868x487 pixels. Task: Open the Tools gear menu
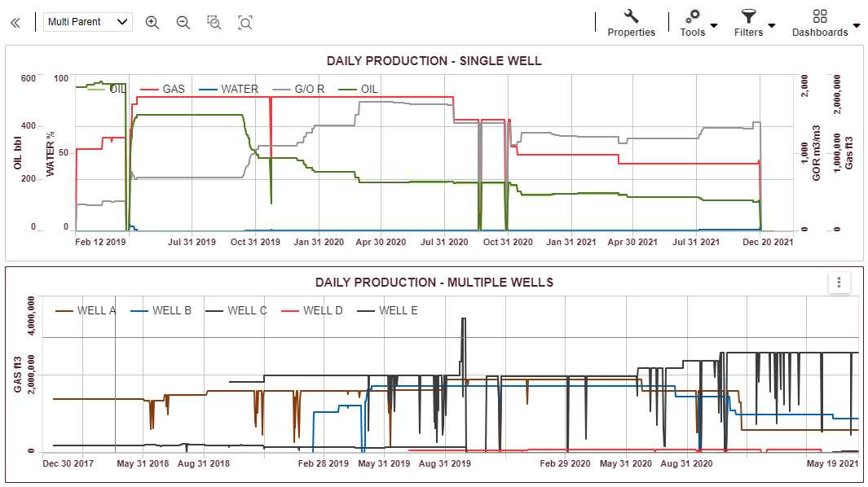693,24
